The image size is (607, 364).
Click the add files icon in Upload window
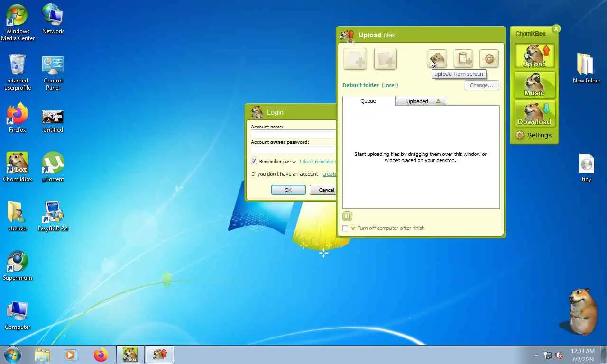(x=355, y=59)
